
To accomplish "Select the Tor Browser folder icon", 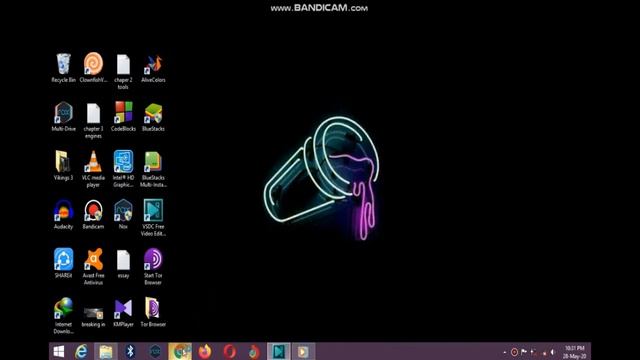I will (153, 312).
